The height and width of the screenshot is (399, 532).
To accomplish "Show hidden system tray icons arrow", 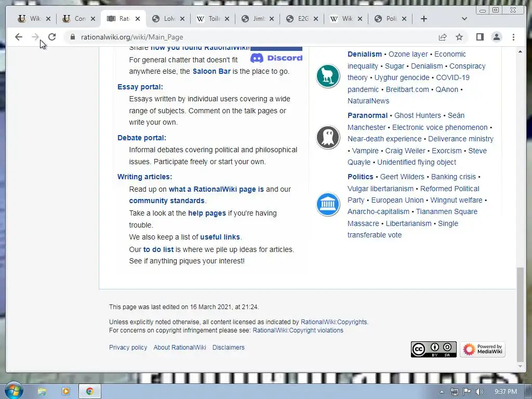I will (x=442, y=392).
